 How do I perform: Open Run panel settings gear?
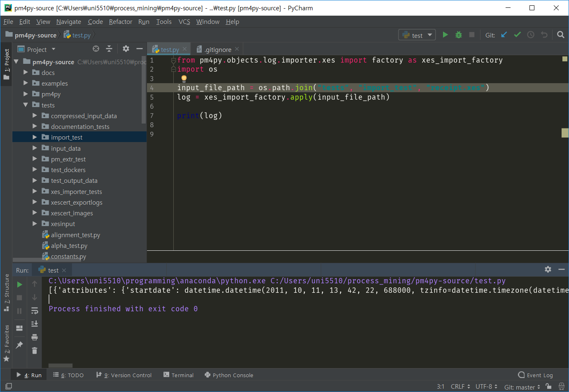click(548, 269)
